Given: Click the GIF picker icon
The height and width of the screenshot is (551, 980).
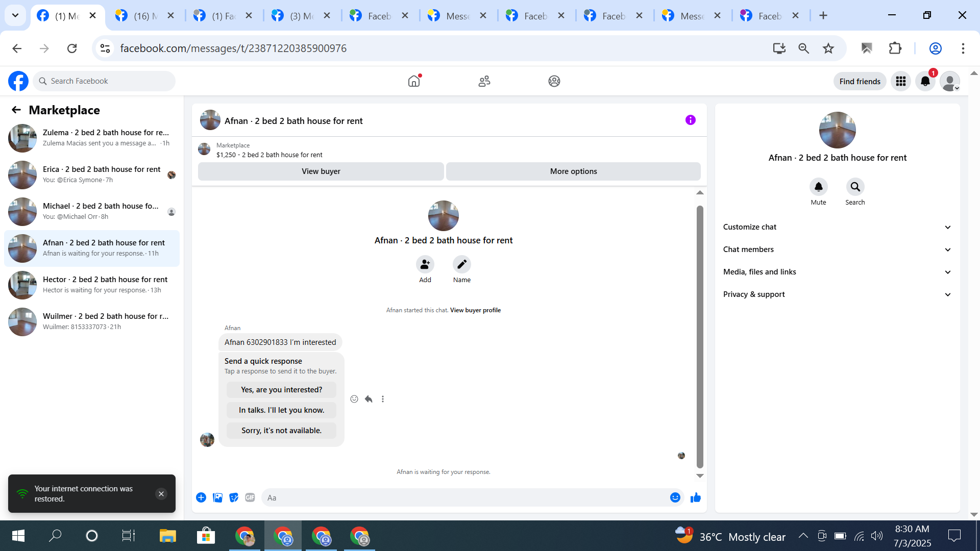Looking at the screenshot, I should point(250,497).
